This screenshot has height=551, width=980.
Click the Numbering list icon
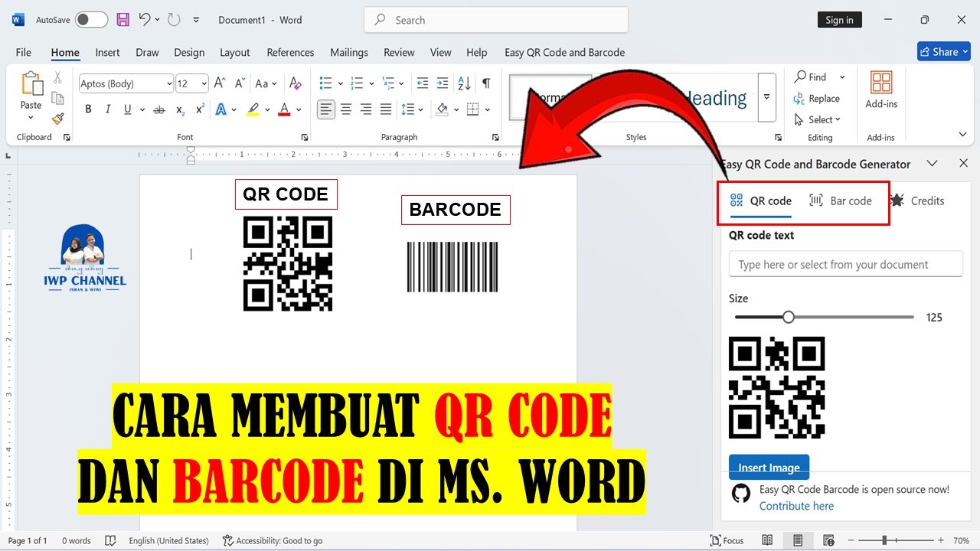356,83
